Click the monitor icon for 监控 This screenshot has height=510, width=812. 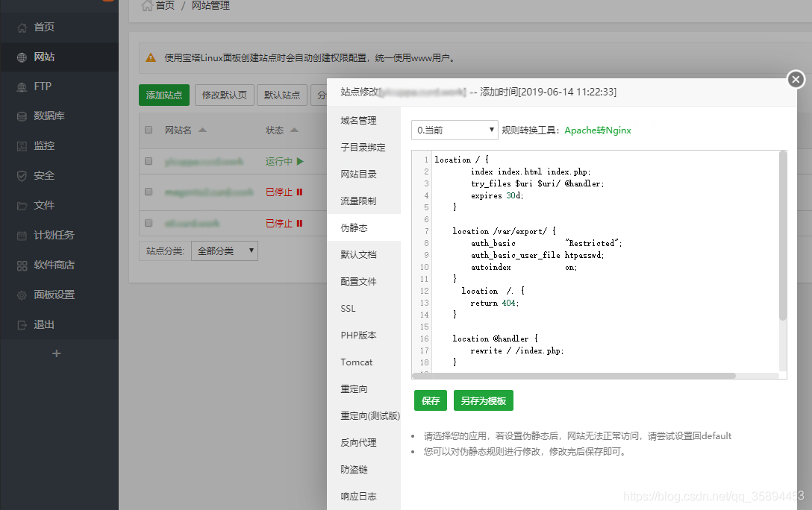[22, 146]
